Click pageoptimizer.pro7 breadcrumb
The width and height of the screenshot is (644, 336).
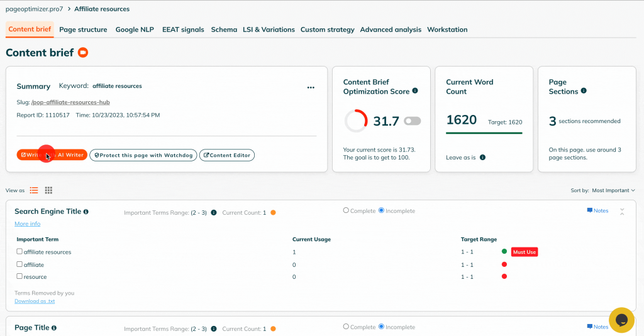click(35, 9)
